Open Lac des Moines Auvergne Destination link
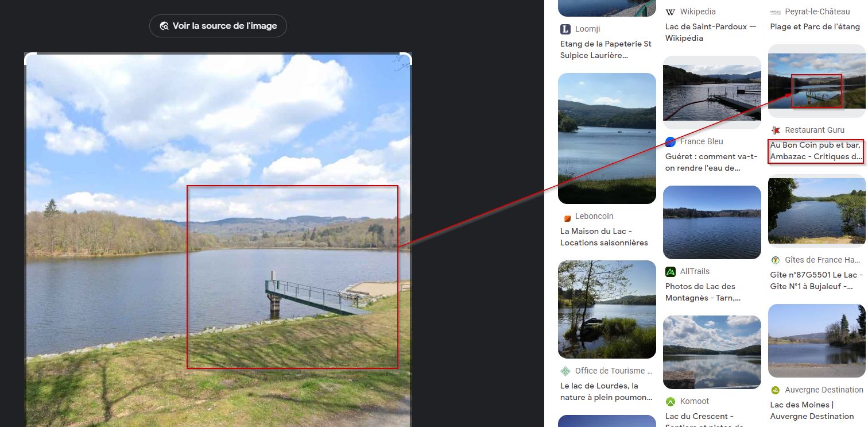The height and width of the screenshot is (427, 868). (x=812, y=410)
